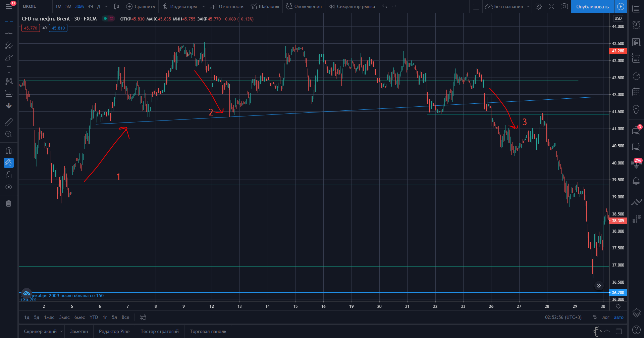
Task: Open the zoom in tool
Action: pos(9,134)
